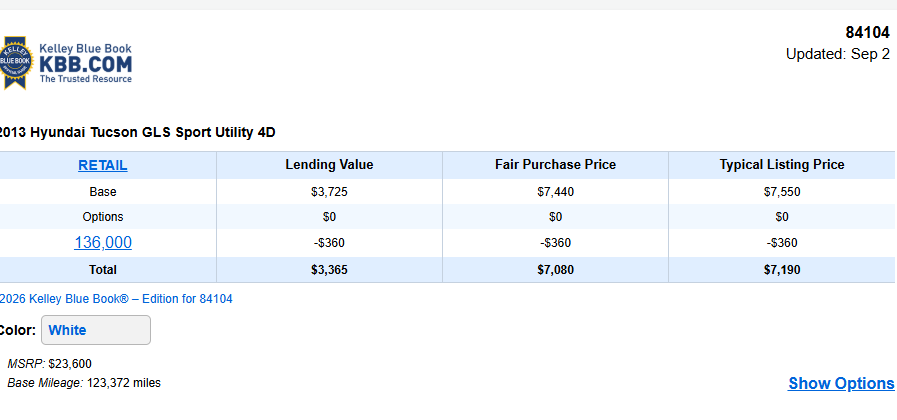Open the White color dropdown

pos(96,330)
